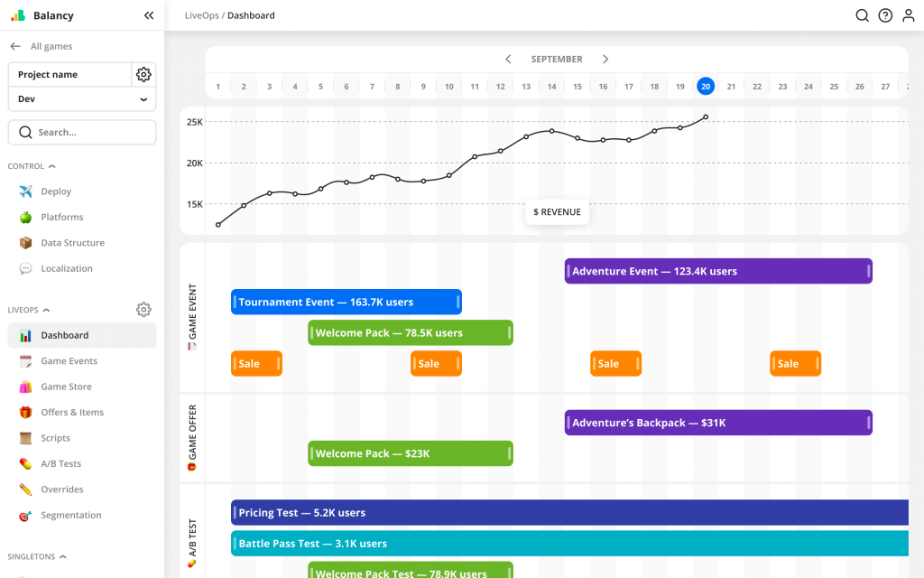Open the Dashboard breadcrumb link
The height and width of the screenshot is (578, 924).
tap(254, 15)
